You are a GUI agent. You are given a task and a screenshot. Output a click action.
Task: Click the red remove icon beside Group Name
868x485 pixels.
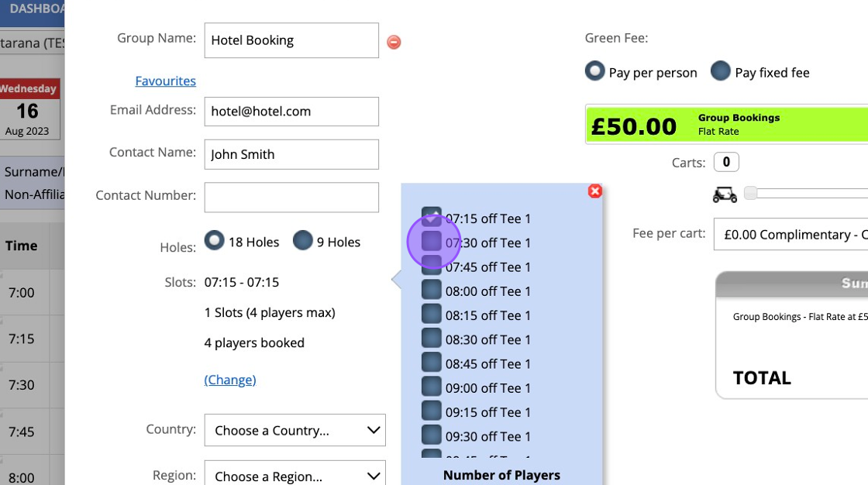(x=394, y=42)
